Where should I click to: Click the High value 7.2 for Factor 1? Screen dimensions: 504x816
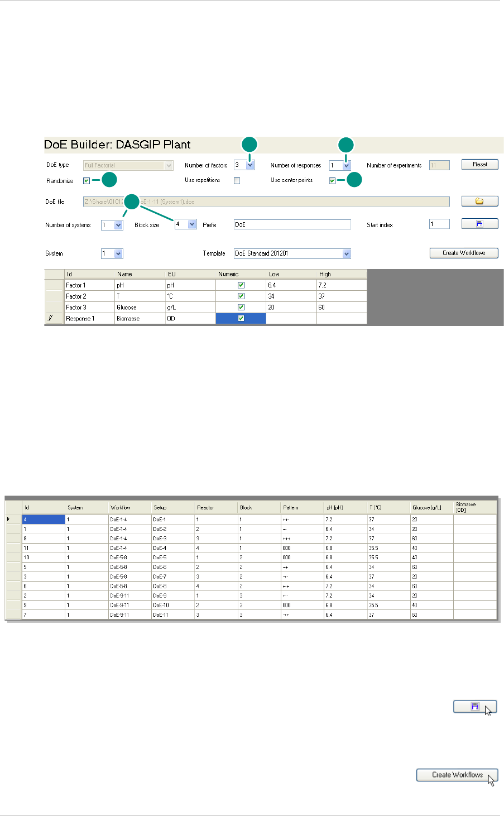342,285
